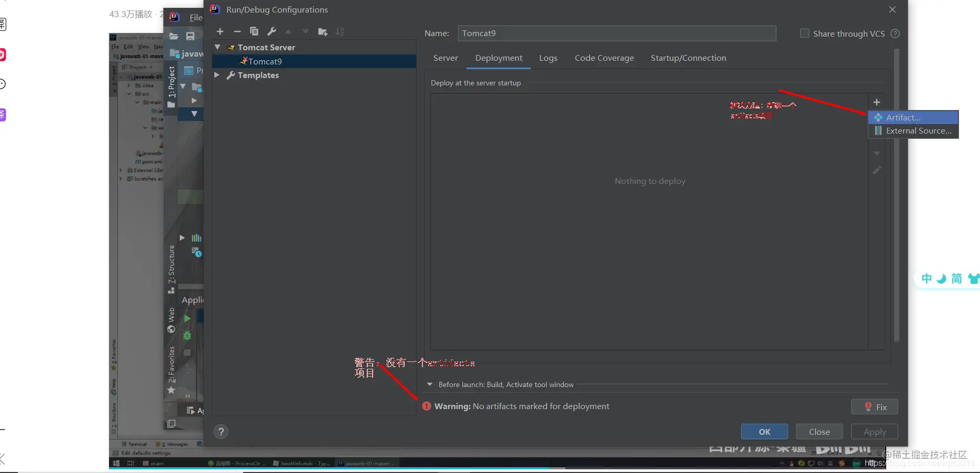Expand Scratches node in background project tree
Viewport: 980px width, 473px height.
[x=121, y=179]
